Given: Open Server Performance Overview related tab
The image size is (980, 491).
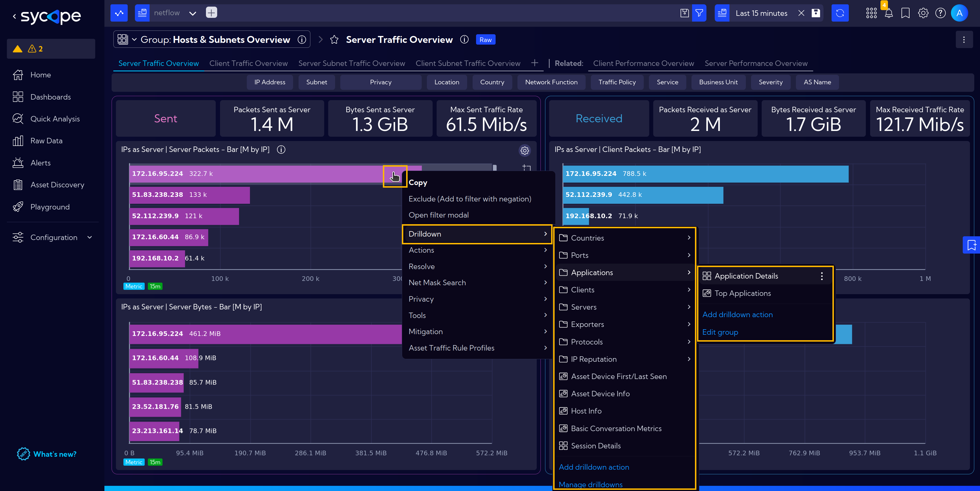Looking at the screenshot, I should [x=756, y=63].
